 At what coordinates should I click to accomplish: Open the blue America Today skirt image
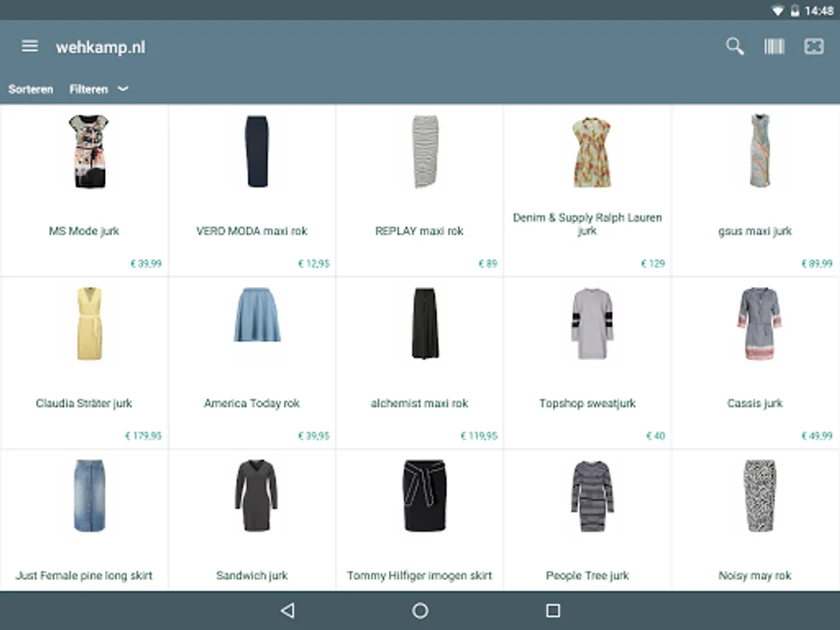257,315
